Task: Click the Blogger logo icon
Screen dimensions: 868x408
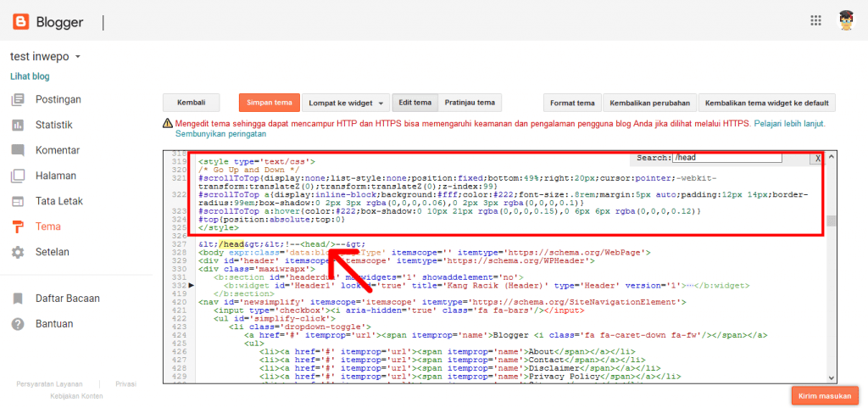Action: [x=21, y=21]
